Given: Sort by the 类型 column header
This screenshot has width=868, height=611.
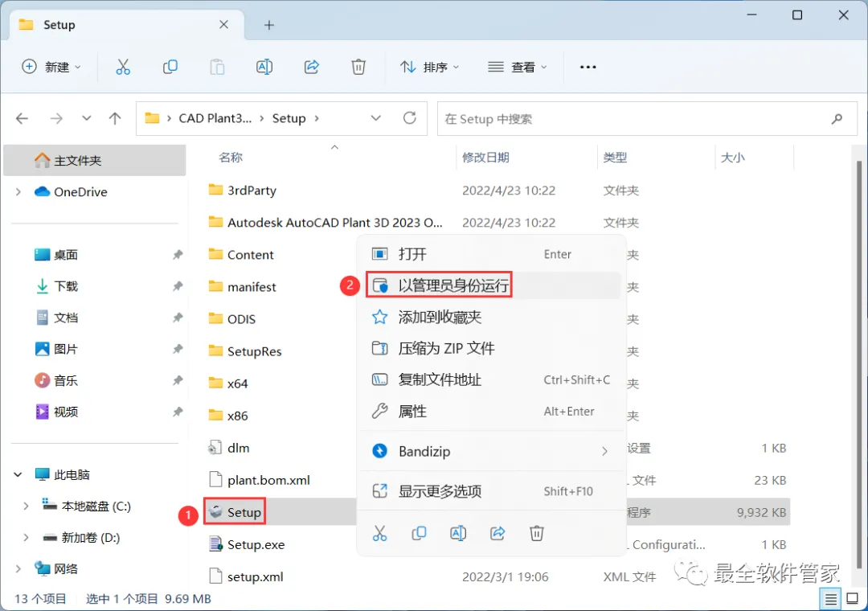Looking at the screenshot, I should [615, 158].
